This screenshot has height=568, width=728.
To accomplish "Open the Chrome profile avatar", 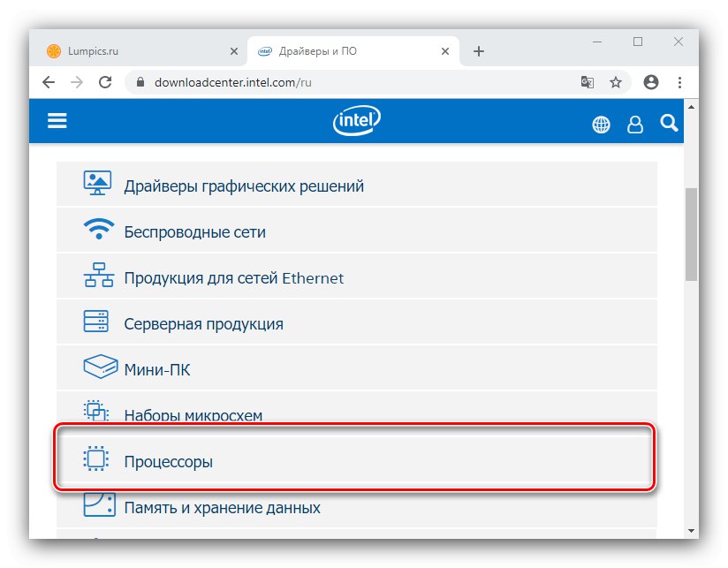I will [651, 82].
